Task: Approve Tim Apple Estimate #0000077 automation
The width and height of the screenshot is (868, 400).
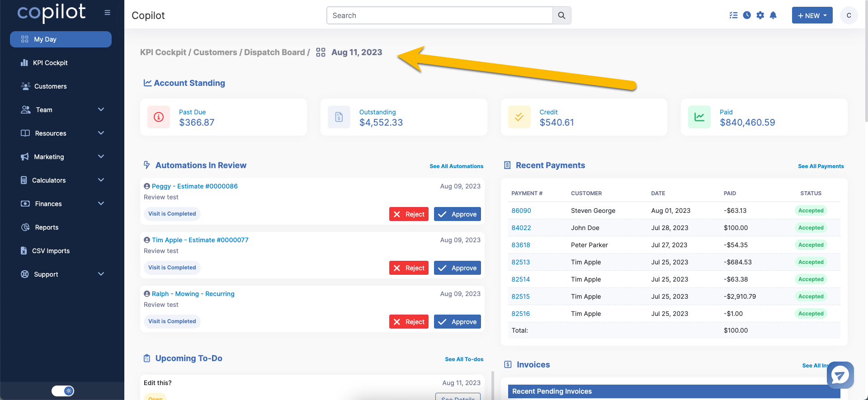Action: click(x=457, y=268)
